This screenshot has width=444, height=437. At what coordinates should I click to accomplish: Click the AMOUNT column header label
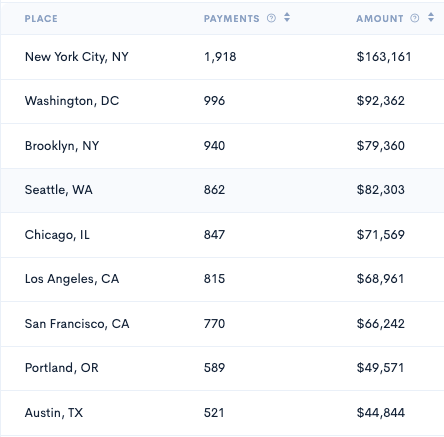point(380,19)
